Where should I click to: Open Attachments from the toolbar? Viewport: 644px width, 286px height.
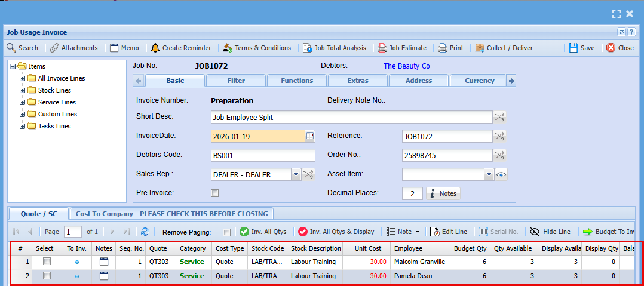pos(73,48)
